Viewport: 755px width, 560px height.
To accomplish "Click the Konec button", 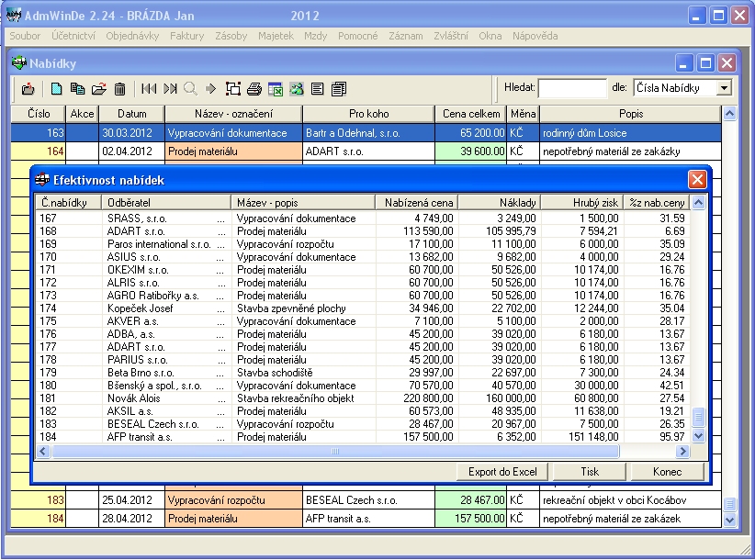I will coord(667,472).
